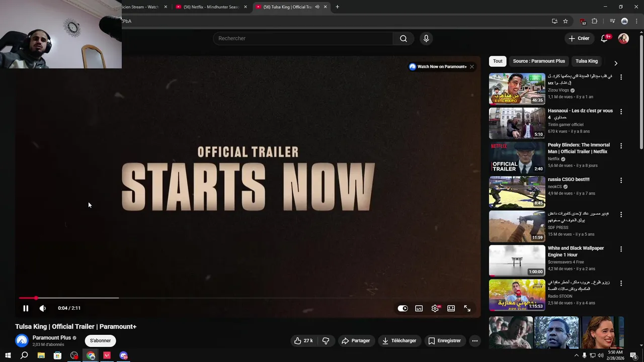Open the Créer menu button
The width and height of the screenshot is (644, 362).
point(579,38)
